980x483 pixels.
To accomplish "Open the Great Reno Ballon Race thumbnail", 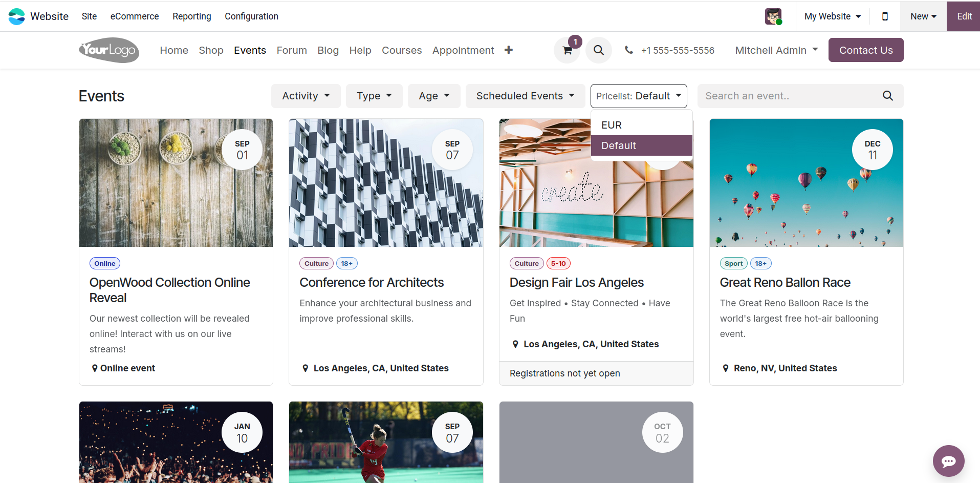I will (806, 183).
